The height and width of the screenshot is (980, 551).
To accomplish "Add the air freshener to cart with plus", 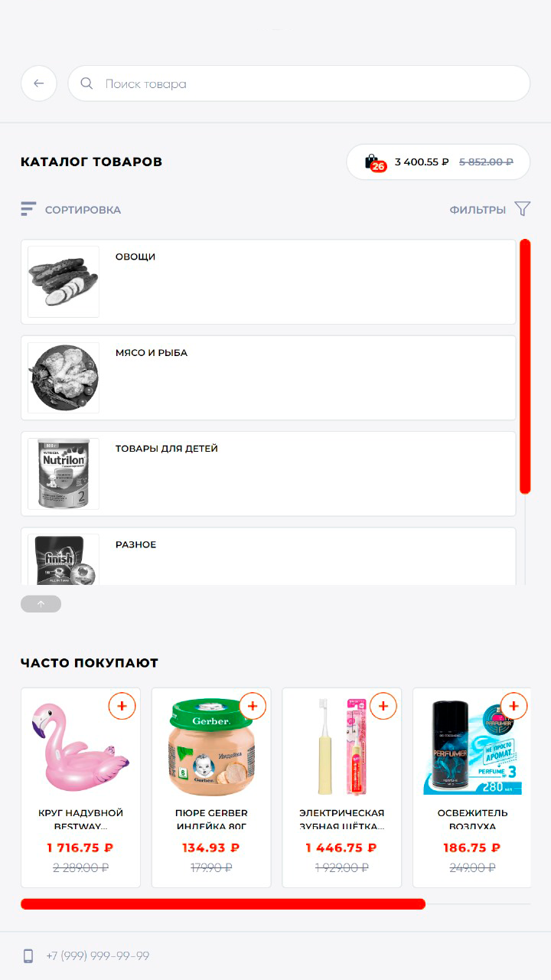I will coord(514,705).
